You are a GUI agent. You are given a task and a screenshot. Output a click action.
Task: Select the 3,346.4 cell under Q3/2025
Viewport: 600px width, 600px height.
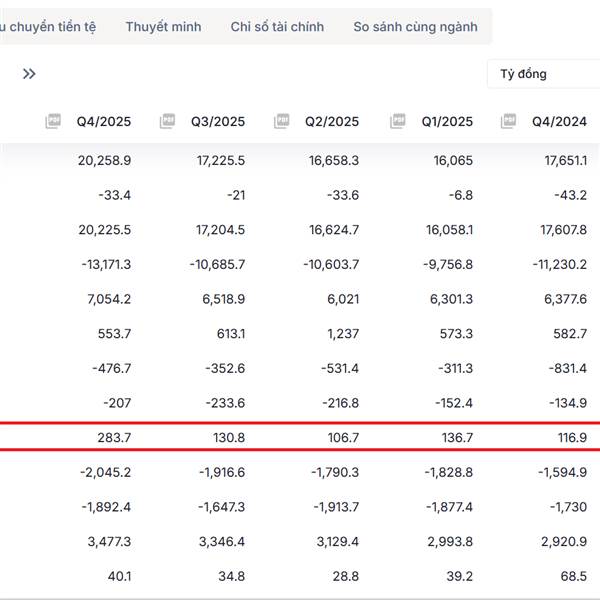coord(221,541)
